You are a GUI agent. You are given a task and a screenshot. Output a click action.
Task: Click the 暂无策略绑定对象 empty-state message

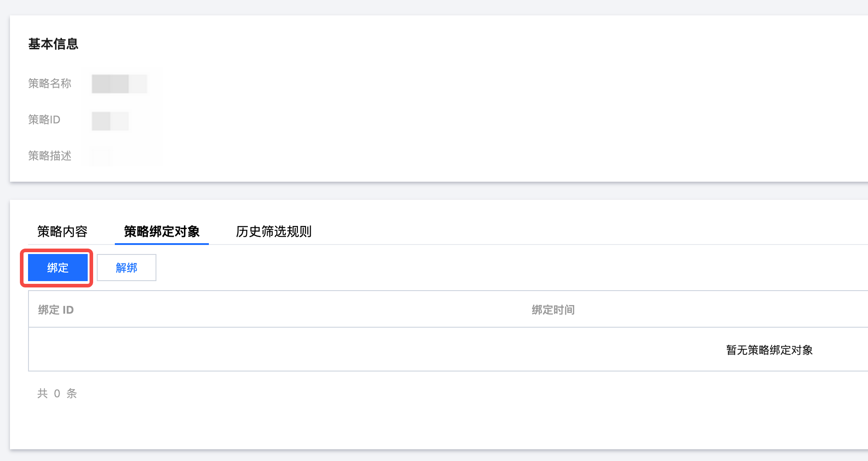[769, 350]
